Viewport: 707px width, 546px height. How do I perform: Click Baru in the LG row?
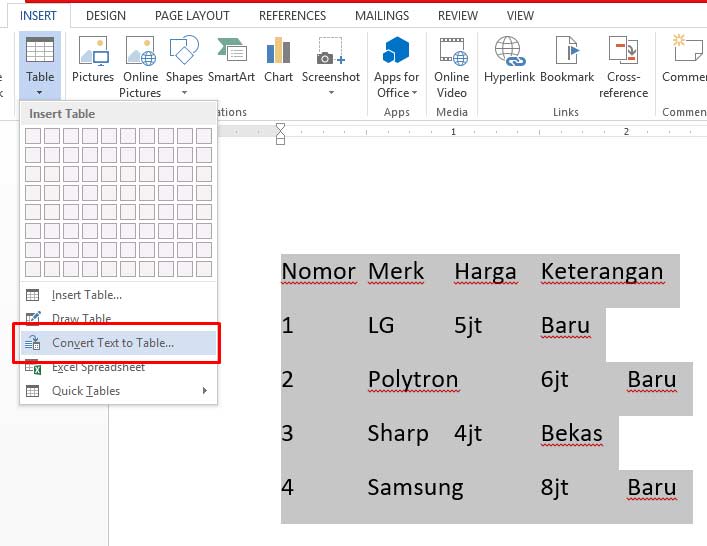click(565, 326)
